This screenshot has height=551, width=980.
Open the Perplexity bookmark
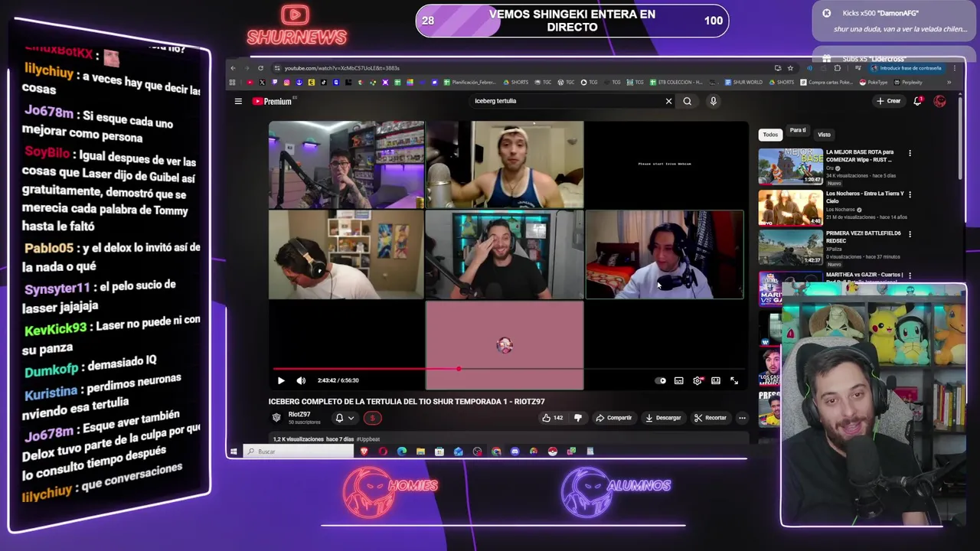tap(908, 83)
